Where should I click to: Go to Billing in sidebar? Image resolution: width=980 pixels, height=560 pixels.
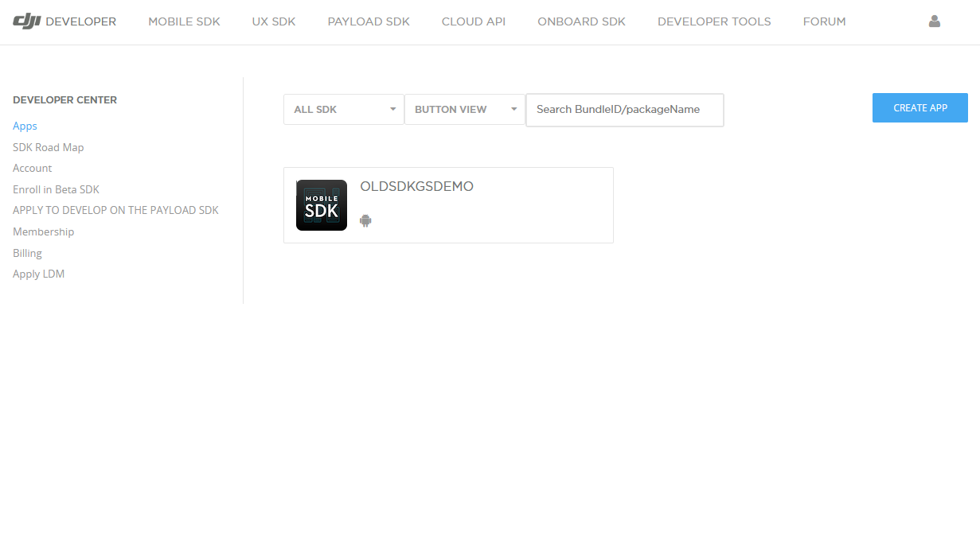click(27, 253)
